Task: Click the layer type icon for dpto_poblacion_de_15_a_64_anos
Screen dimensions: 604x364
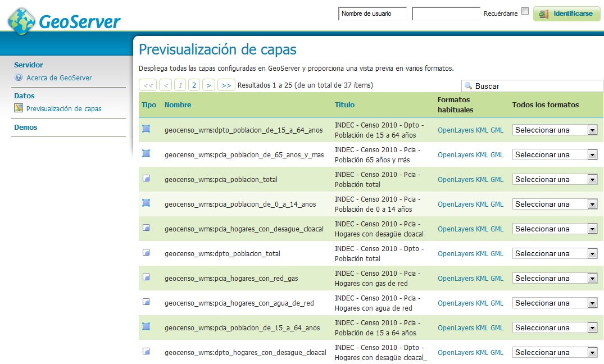Action: coord(147,129)
